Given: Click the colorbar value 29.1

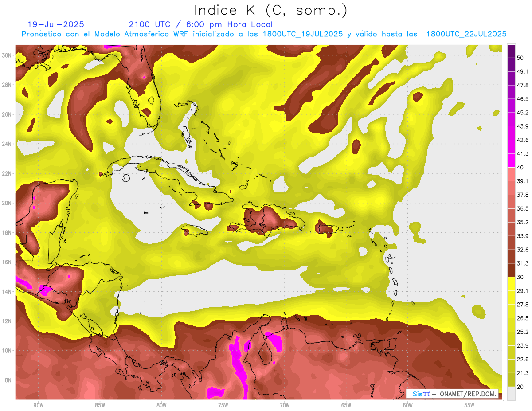Looking at the screenshot, I should 523,291.
